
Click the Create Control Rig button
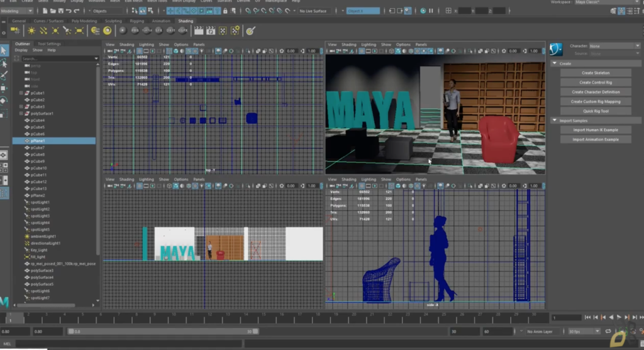tap(596, 82)
